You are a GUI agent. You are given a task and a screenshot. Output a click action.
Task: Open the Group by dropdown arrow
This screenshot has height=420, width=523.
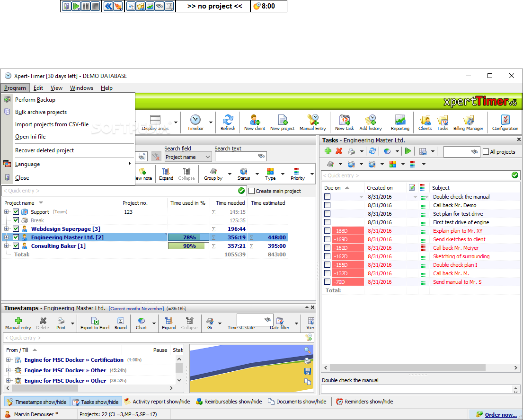pyautogui.click(x=230, y=174)
